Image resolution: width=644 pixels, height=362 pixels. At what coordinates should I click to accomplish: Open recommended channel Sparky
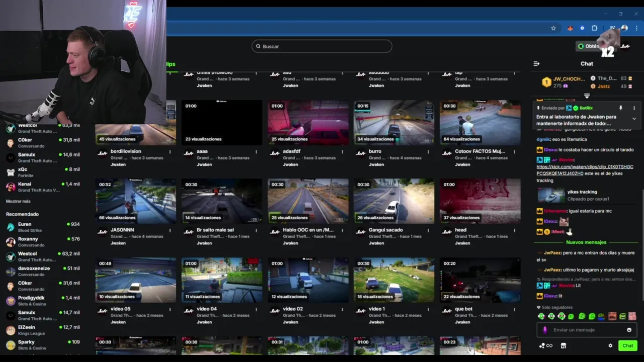[x=43, y=345]
